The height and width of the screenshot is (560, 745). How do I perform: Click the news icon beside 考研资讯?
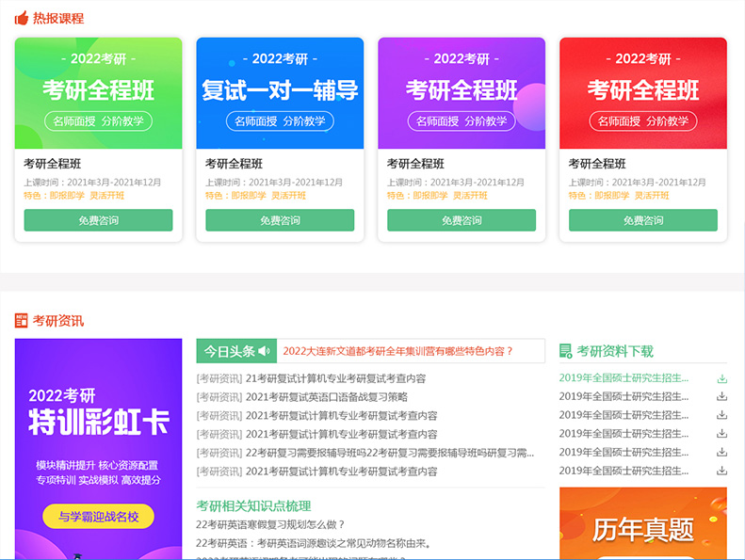22,321
